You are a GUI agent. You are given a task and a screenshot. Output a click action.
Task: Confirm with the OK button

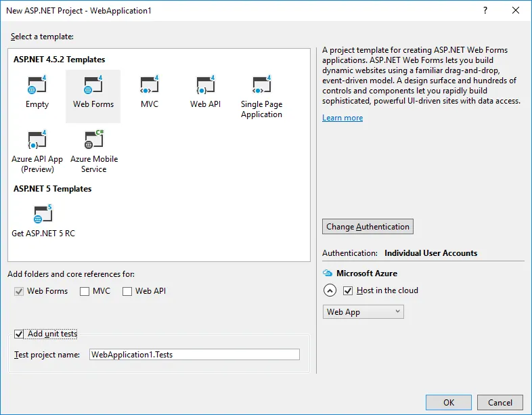(449, 402)
